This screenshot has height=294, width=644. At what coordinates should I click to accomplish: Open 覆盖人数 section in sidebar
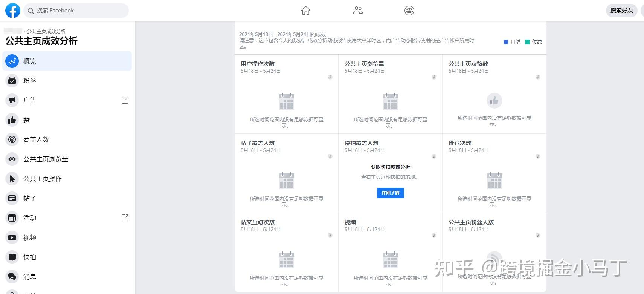67,139
